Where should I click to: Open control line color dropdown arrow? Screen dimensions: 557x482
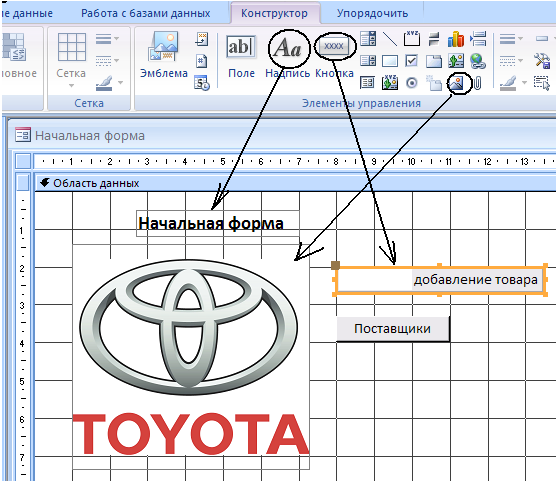[524, 83]
